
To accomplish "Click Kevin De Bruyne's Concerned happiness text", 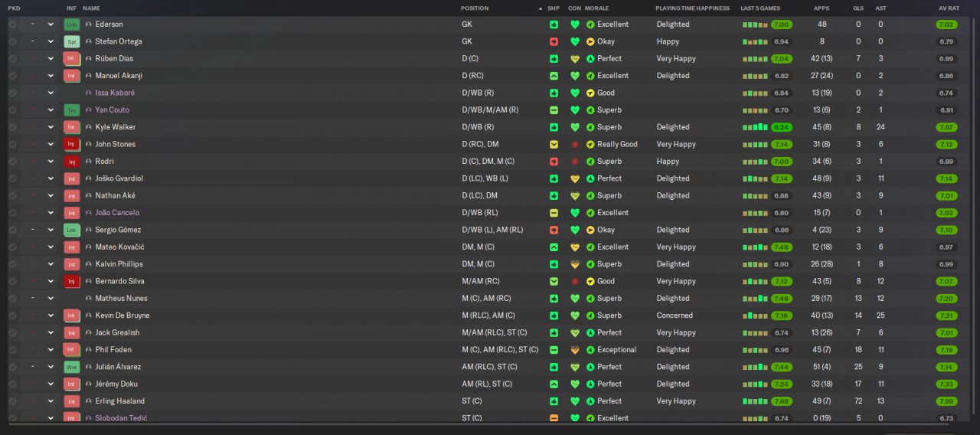I will point(675,316).
